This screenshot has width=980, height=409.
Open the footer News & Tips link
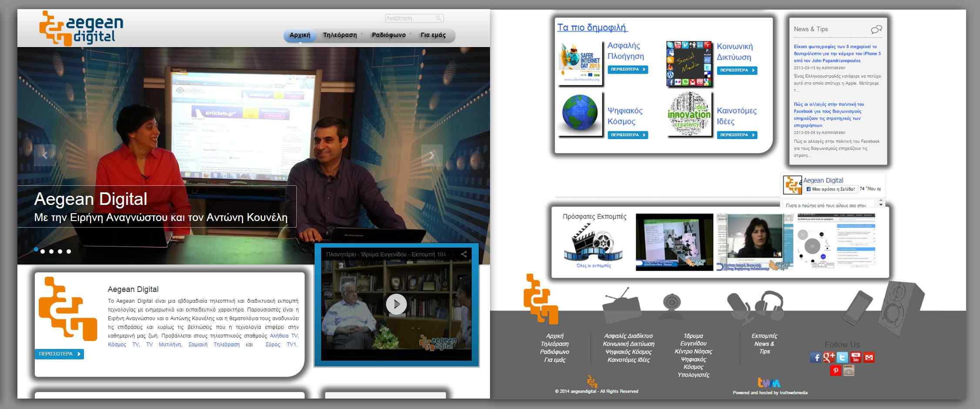tap(764, 348)
